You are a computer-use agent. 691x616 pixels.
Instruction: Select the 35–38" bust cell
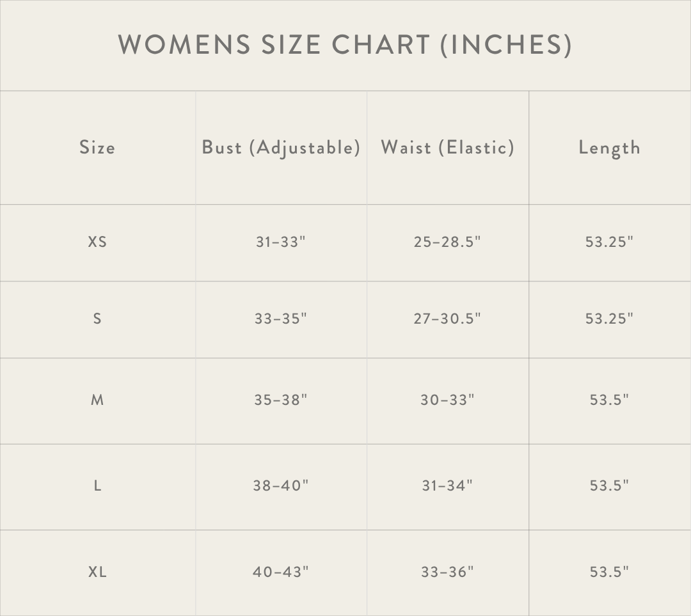click(x=281, y=400)
